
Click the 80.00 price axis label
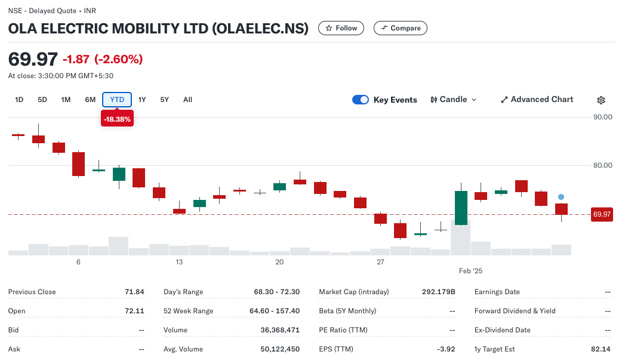pyautogui.click(x=603, y=165)
